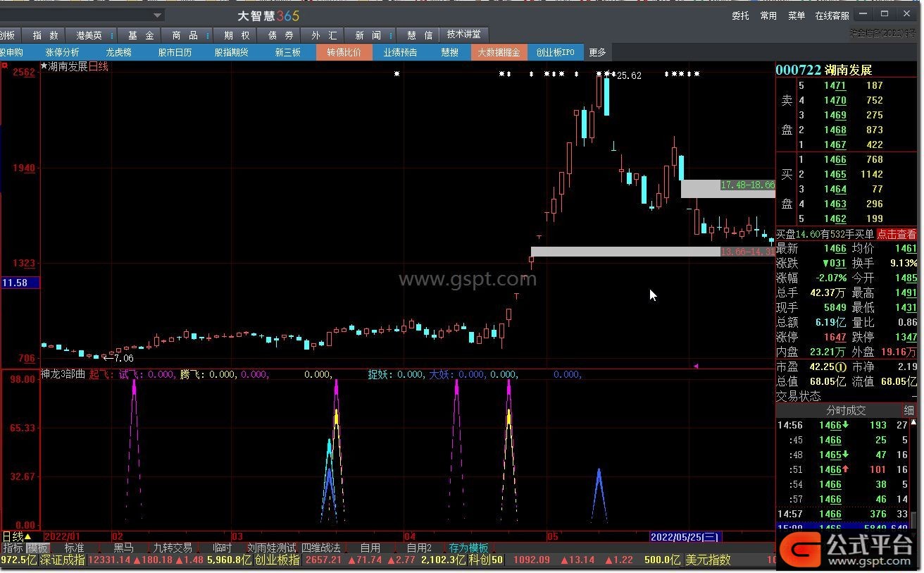924x573 pixels.
Task: Switch to 股市日历 tab
Action: point(175,52)
